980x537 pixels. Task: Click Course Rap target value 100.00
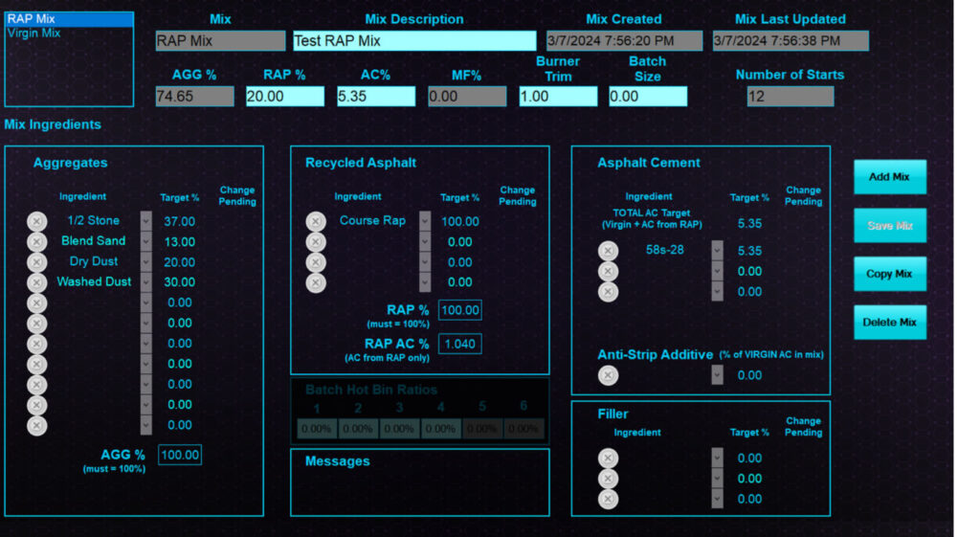click(460, 221)
